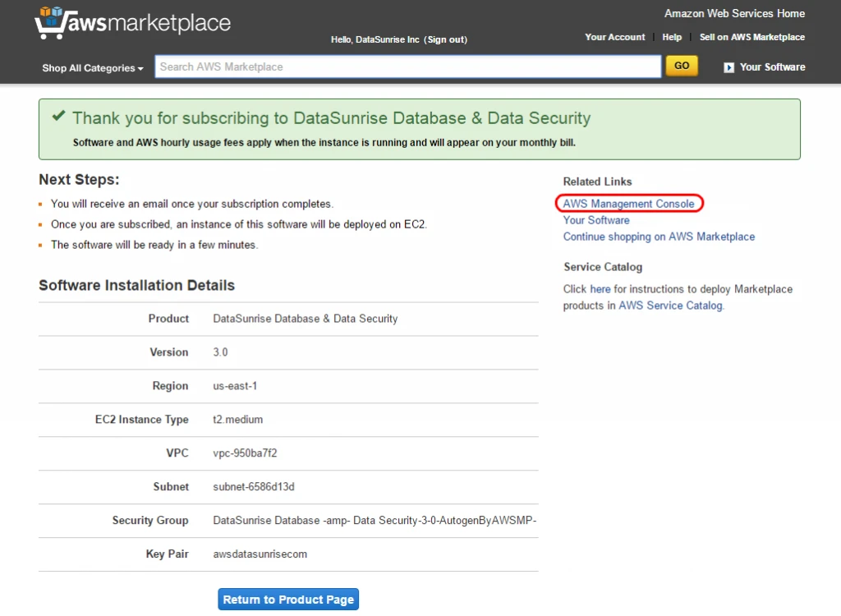Select Help in the top navigation
Viewport: 841px width, 616px height.
(x=672, y=36)
